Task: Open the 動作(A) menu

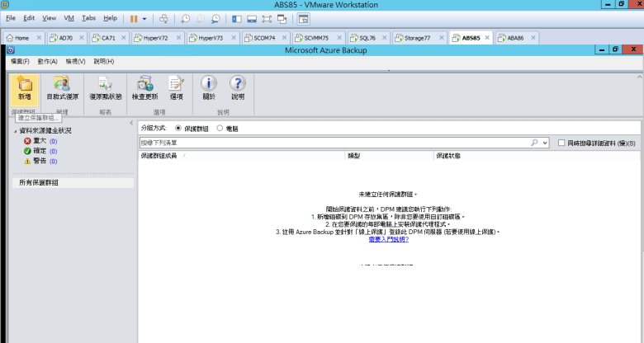Action: click(47, 61)
